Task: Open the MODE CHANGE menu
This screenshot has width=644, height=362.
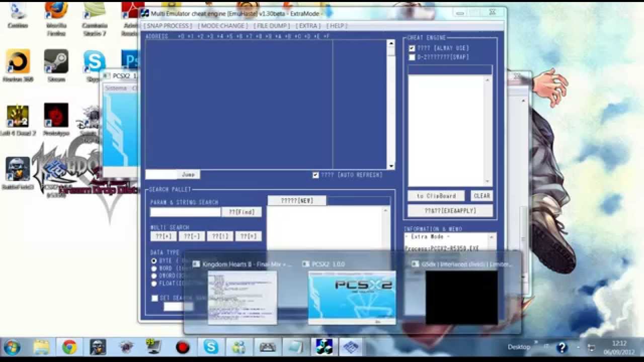Action: tap(223, 26)
